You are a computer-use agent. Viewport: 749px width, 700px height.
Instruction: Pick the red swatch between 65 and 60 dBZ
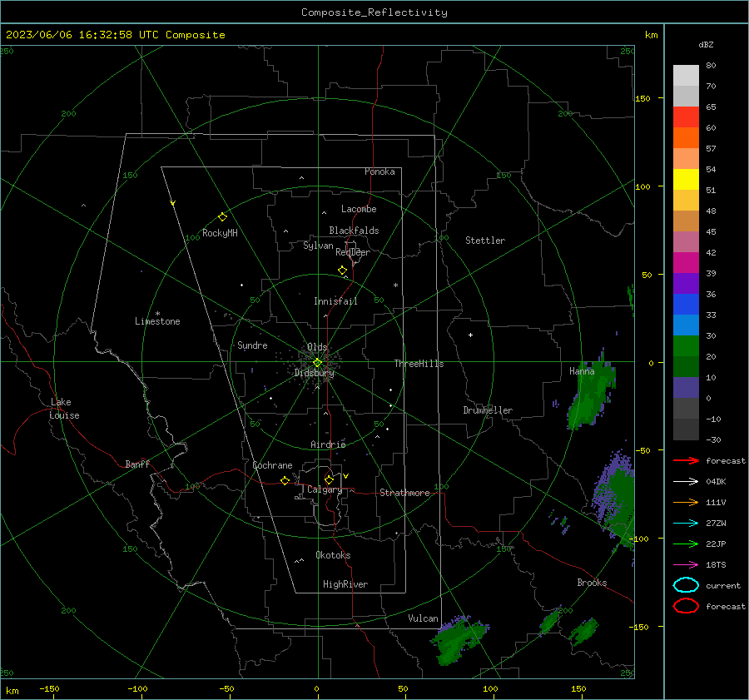(x=686, y=117)
